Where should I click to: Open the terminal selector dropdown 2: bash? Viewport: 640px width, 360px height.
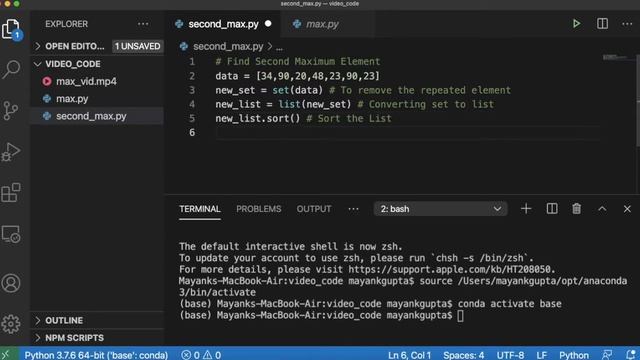(x=440, y=209)
